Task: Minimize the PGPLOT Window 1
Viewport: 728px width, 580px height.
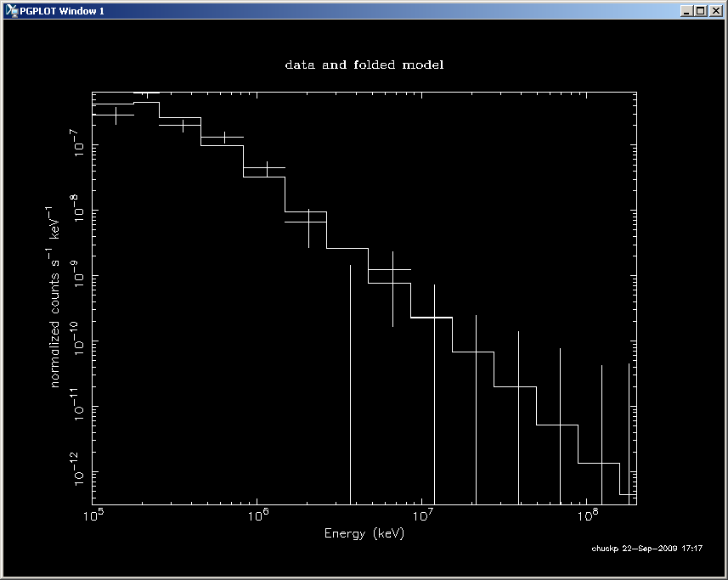Action: [686, 11]
